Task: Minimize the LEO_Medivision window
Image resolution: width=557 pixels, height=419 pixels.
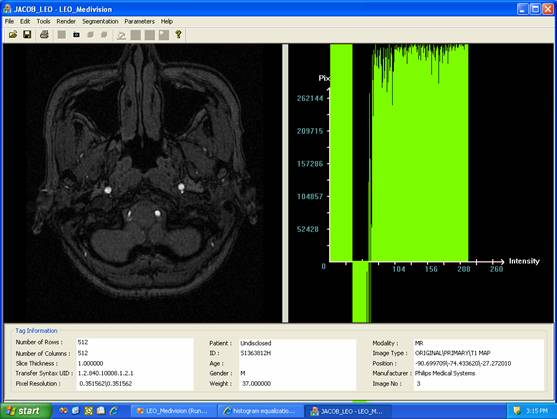Action: [522, 9]
